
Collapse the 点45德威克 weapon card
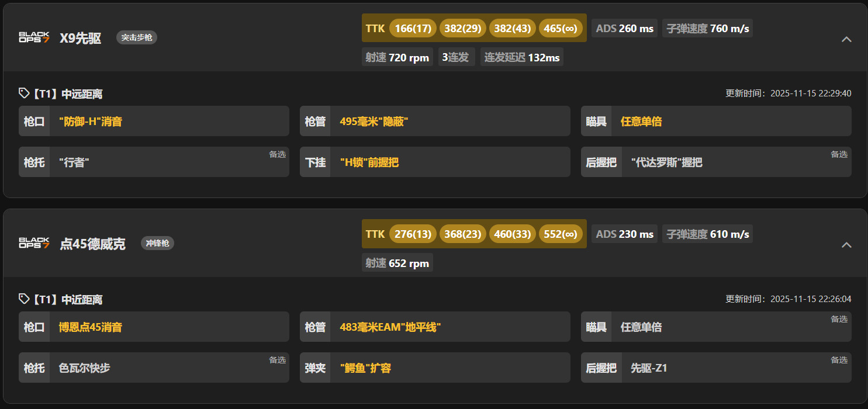tap(846, 245)
